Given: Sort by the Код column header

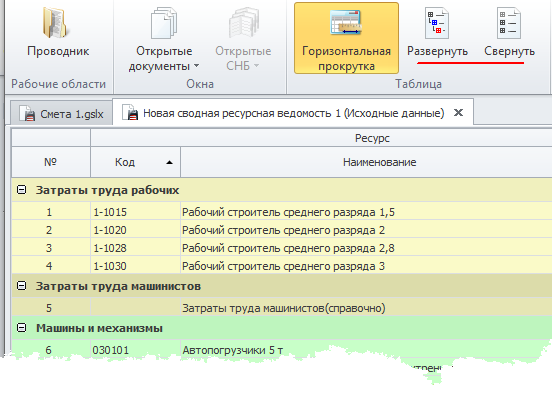Looking at the screenshot, I should 135,162.
